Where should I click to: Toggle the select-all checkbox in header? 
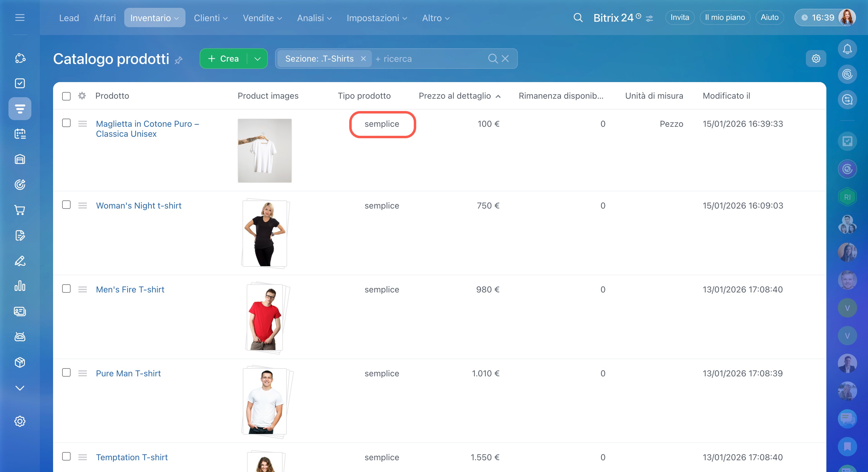66,96
